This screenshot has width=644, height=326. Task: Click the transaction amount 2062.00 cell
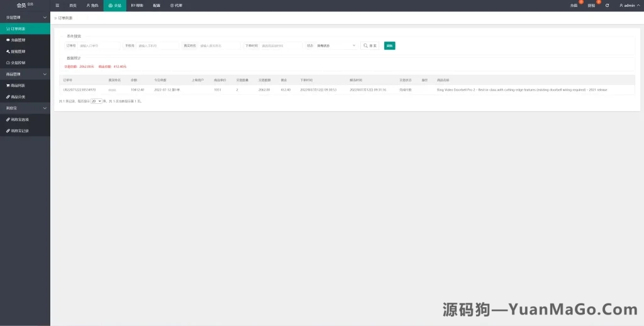[264, 89]
